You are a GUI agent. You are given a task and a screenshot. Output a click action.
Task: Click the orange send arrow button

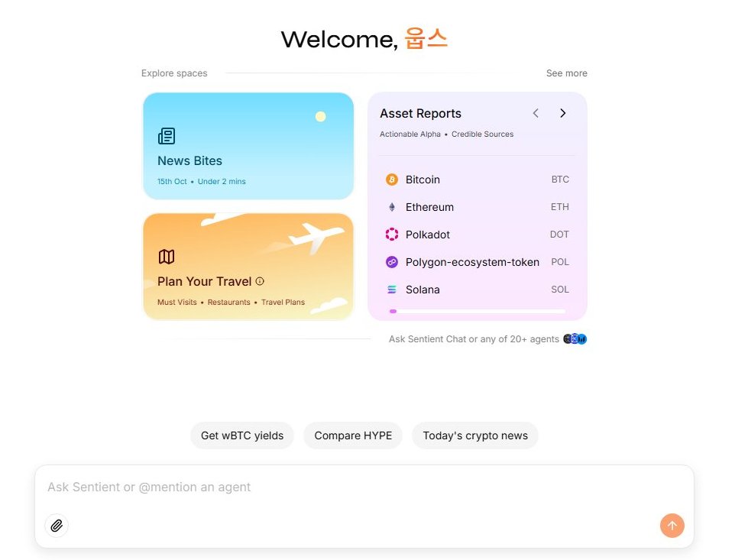[672, 526]
